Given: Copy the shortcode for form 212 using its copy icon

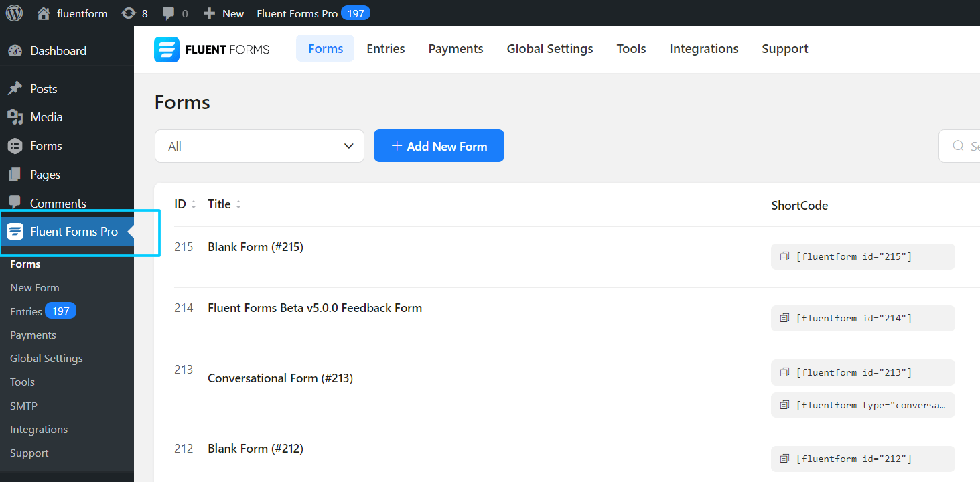Looking at the screenshot, I should coord(784,459).
